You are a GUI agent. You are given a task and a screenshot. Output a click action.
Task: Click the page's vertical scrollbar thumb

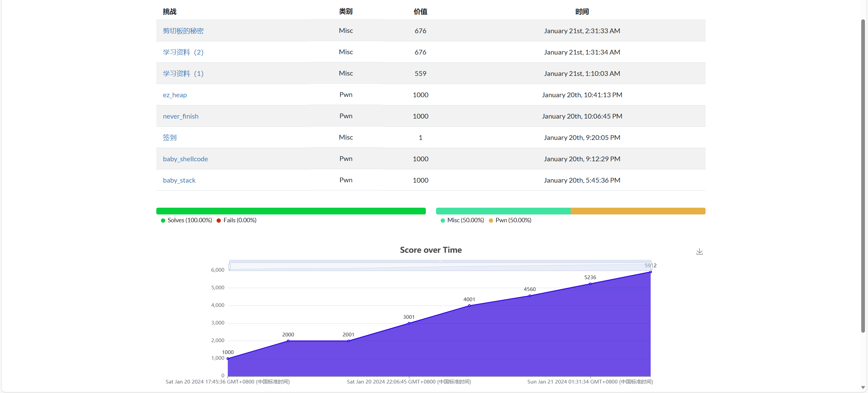[x=863, y=176]
